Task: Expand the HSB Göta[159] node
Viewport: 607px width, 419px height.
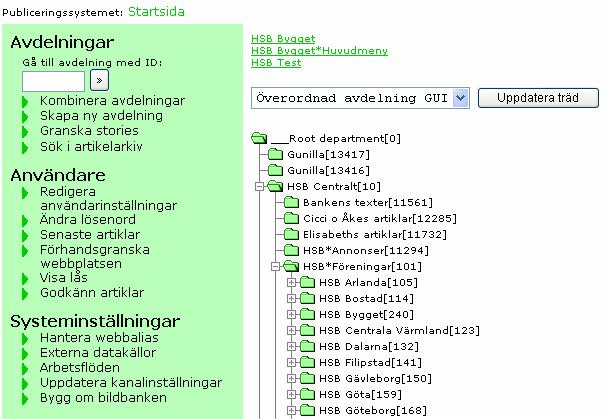Action: click(291, 395)
